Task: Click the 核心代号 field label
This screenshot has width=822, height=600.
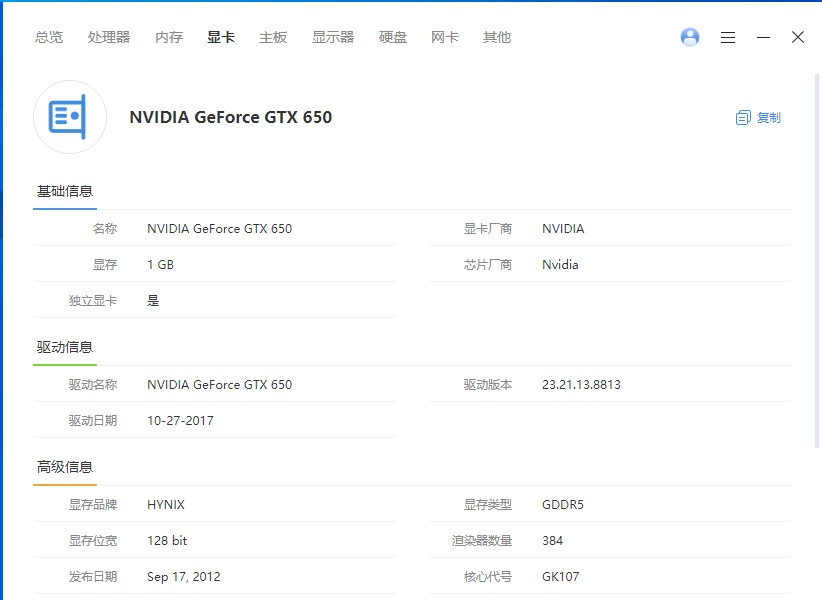Action: pyautogui.click(x=488, y=577)
